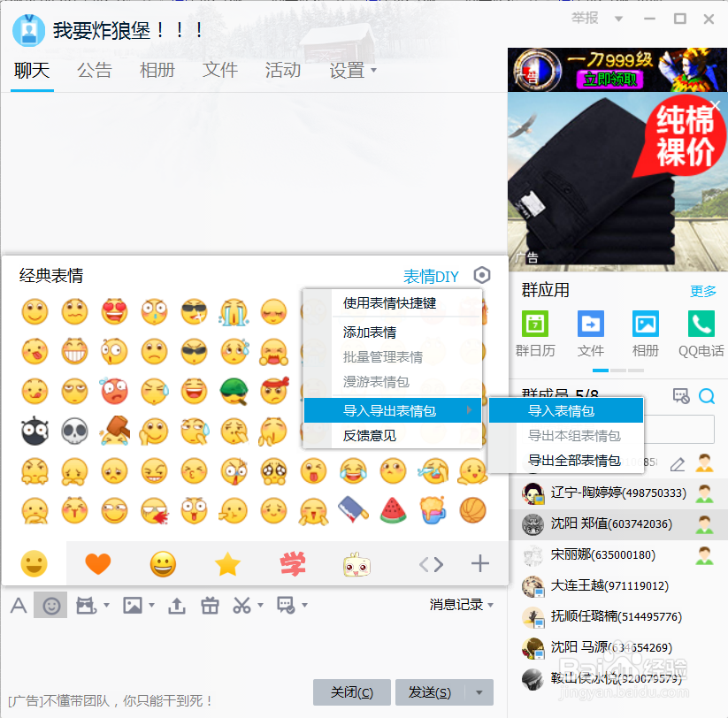Open the send options arrow beside 发送
Image resolution: width=728 pixels, height=718 pixels.
479,692
